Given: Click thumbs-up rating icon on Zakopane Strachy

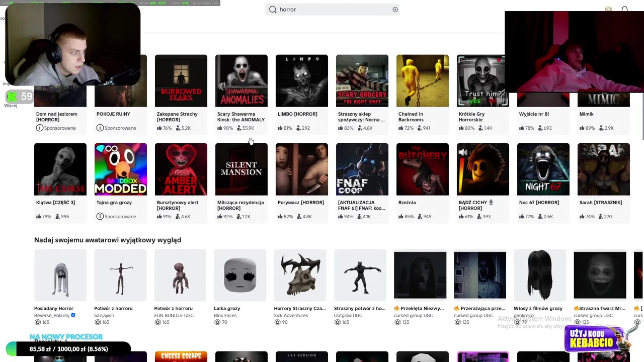Looking at the screenshot, I should pos(159,128).
